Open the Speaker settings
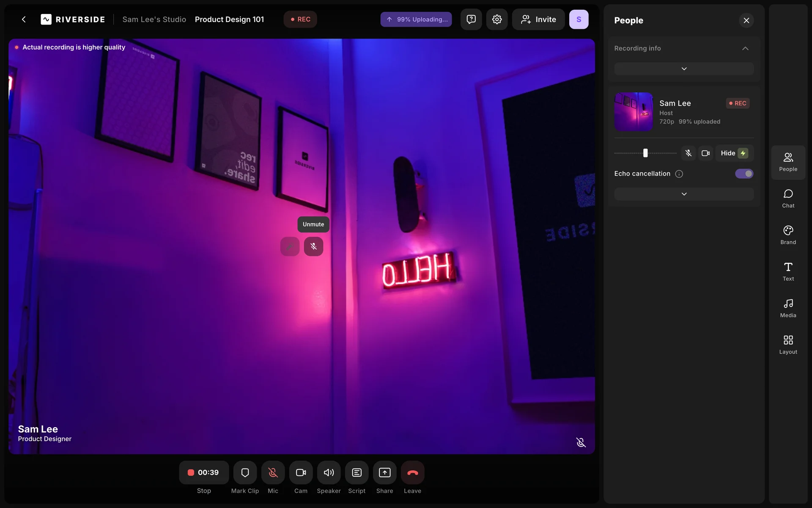This screenshot has width=812, height=508. pyautogui.click(x=329, y=472)
